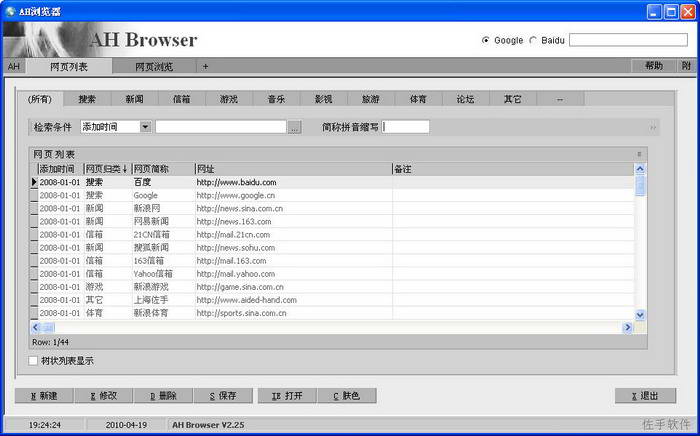
Task: Select the http://www.google.cn row
Action: click(332, 195)
